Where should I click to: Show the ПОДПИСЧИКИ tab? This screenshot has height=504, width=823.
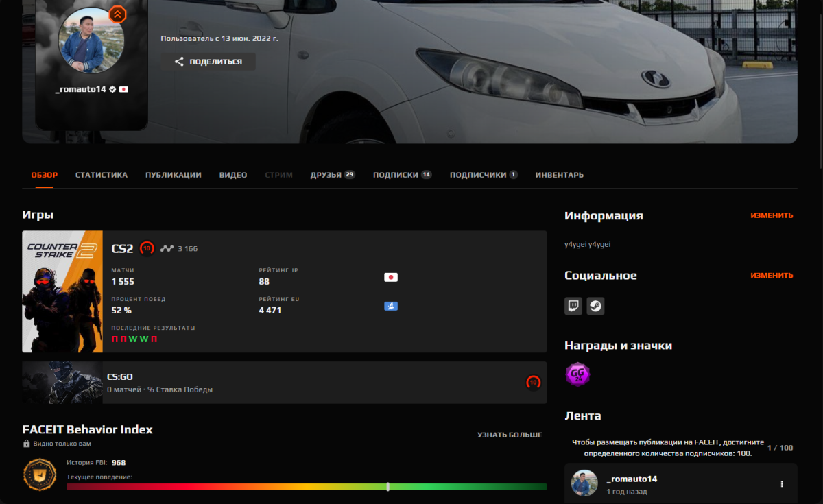pos(484,175)
